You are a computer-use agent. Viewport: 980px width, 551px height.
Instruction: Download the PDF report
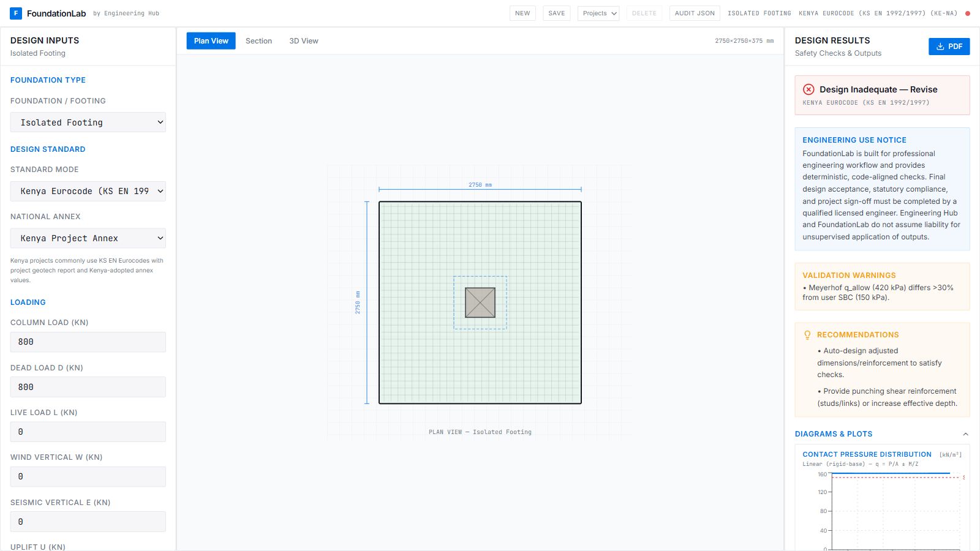point(949,47)
